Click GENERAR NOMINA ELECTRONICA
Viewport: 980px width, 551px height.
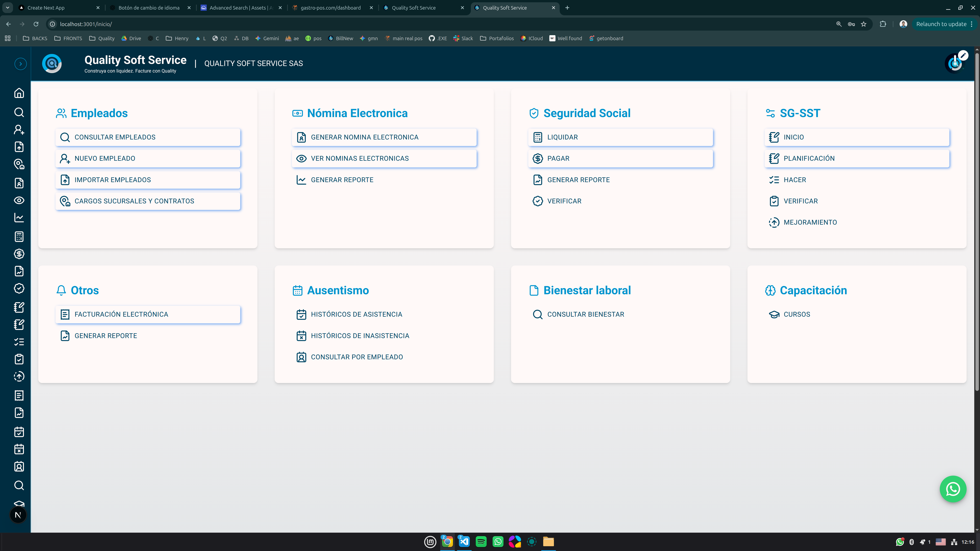(384, 137)
